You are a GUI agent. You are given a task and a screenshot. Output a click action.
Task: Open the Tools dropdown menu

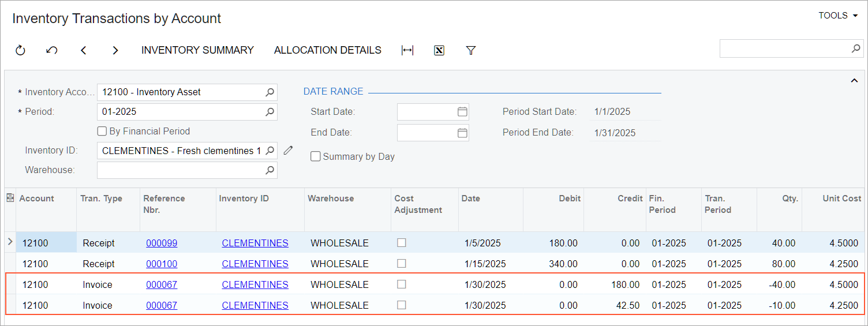pos(837,16)
